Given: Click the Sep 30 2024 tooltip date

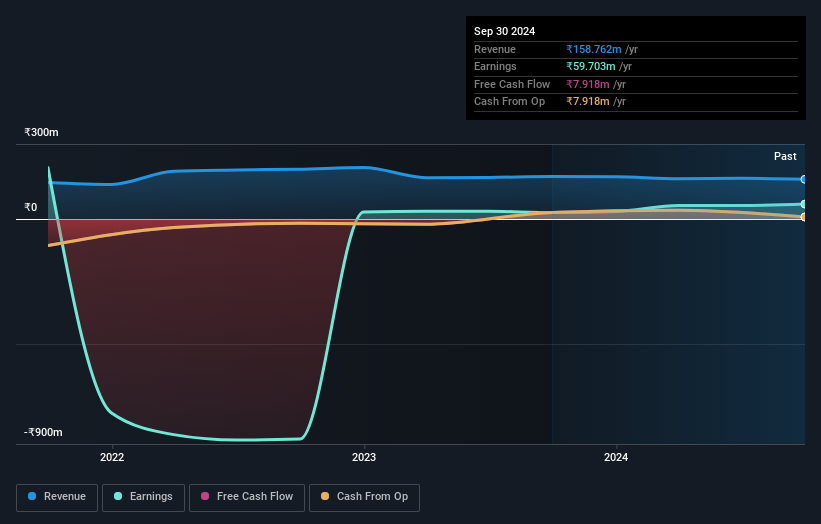Looking at the screenshot, I should pyautogui.click(x=504, y=31).
